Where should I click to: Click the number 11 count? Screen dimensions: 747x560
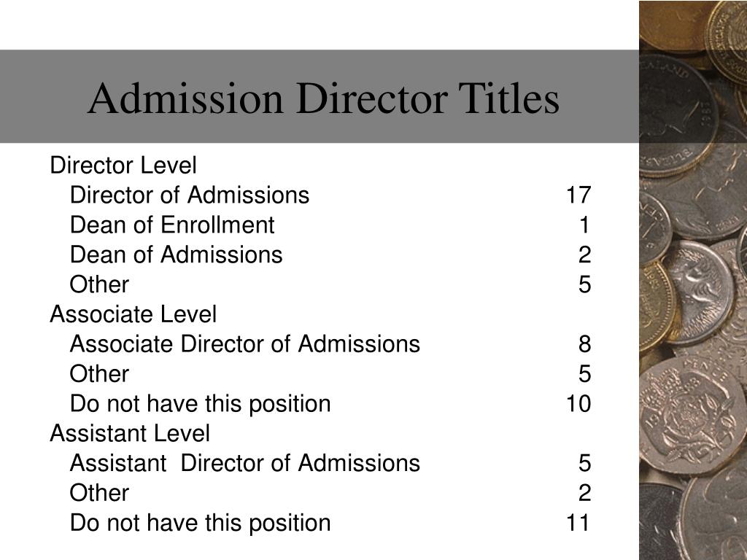pos(578,523)
